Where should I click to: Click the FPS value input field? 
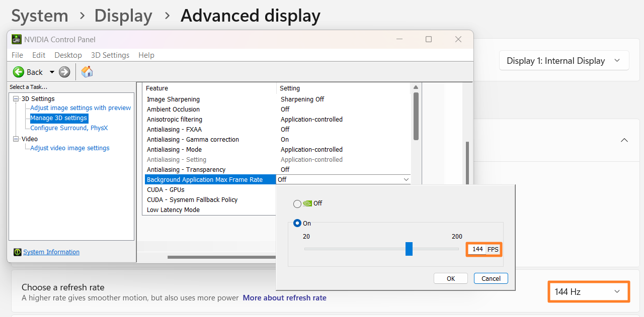coord(477,249)
